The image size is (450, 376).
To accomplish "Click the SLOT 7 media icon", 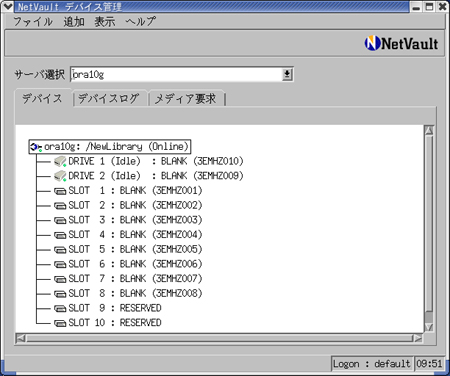I will [x=60, y=279].
